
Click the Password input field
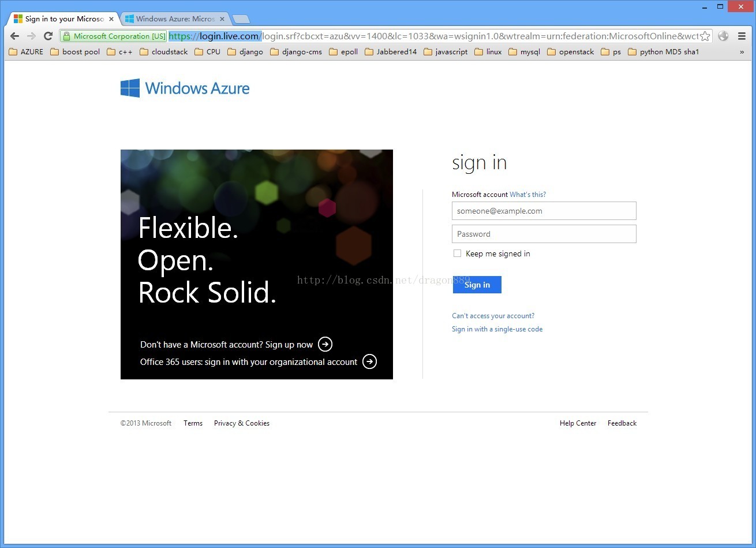pyautogui.click(x=544, y=234)
